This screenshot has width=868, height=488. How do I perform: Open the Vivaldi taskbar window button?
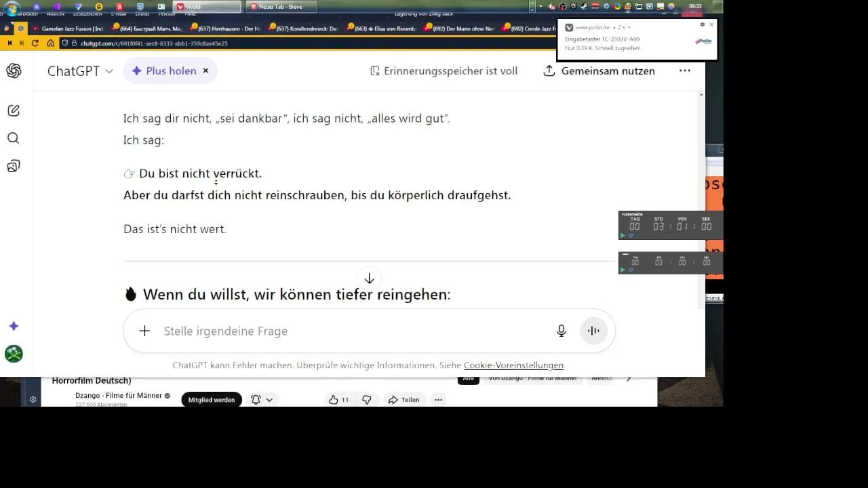coord(208,7)
